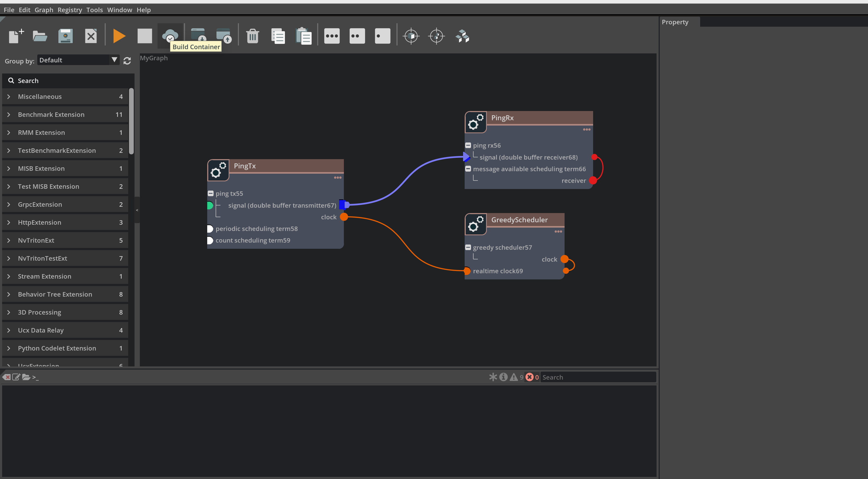The image size is (868, 479).
Task: Expand the MISB Extension category
Action: 65,168
